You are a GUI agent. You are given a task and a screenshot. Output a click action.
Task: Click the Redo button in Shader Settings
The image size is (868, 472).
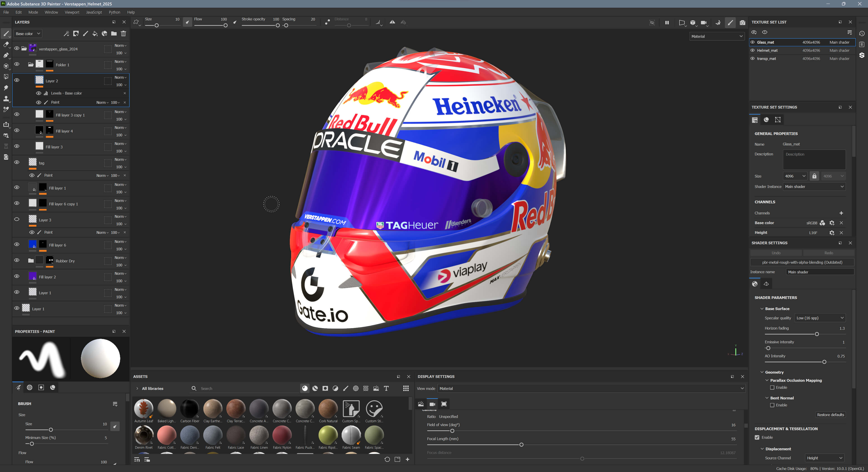point(829,253)
